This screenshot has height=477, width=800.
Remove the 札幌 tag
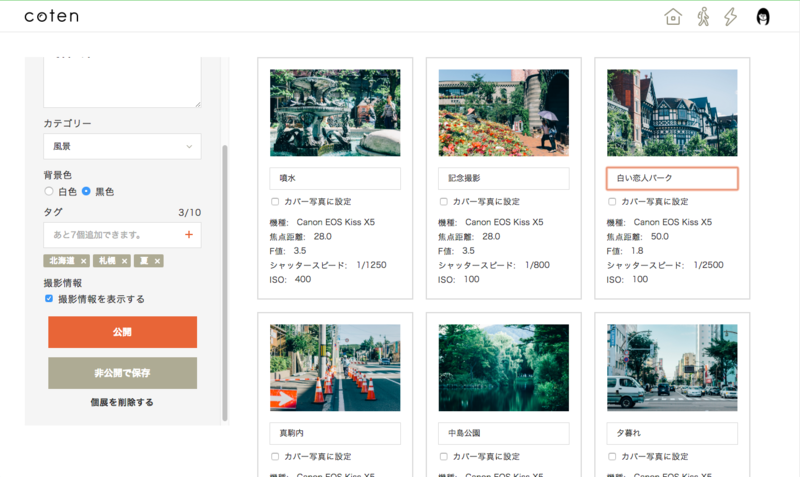pyautogui.click(x=124, y=261)
